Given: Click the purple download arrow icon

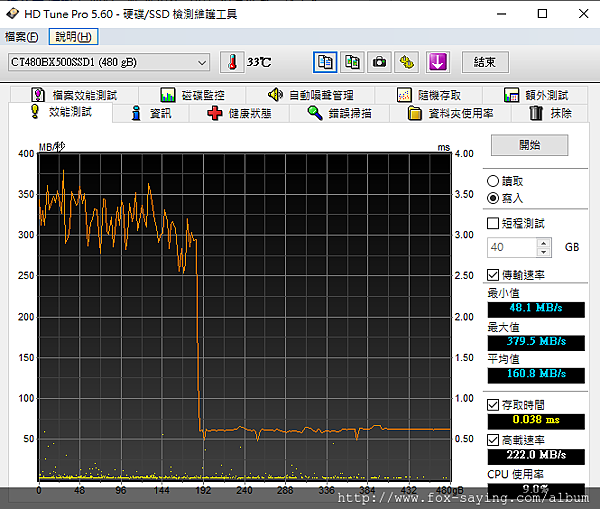Looking at the screenshot, I should point(437,62).
